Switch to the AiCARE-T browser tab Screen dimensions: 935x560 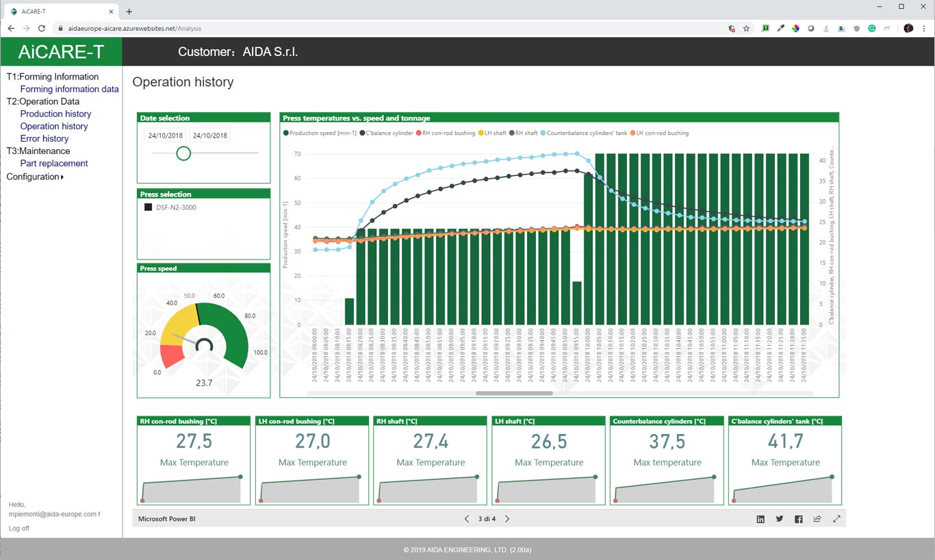(62, 11)
